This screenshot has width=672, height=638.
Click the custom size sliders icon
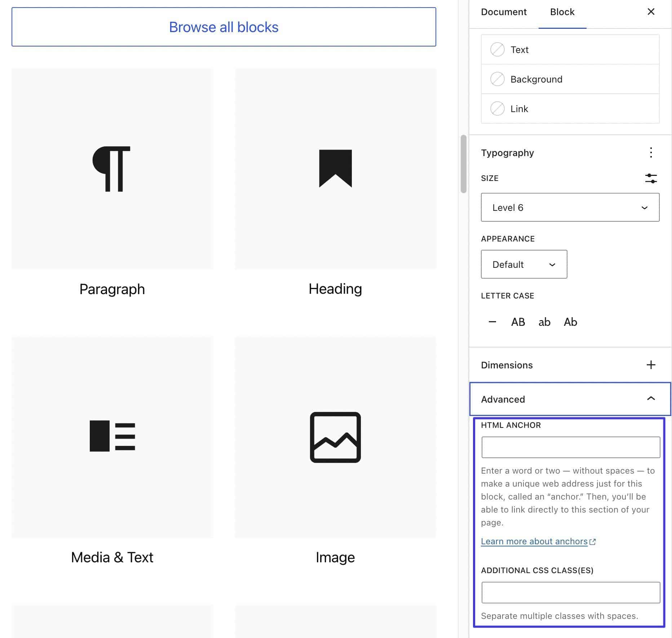pyautogui.click(x=651, y=178)
